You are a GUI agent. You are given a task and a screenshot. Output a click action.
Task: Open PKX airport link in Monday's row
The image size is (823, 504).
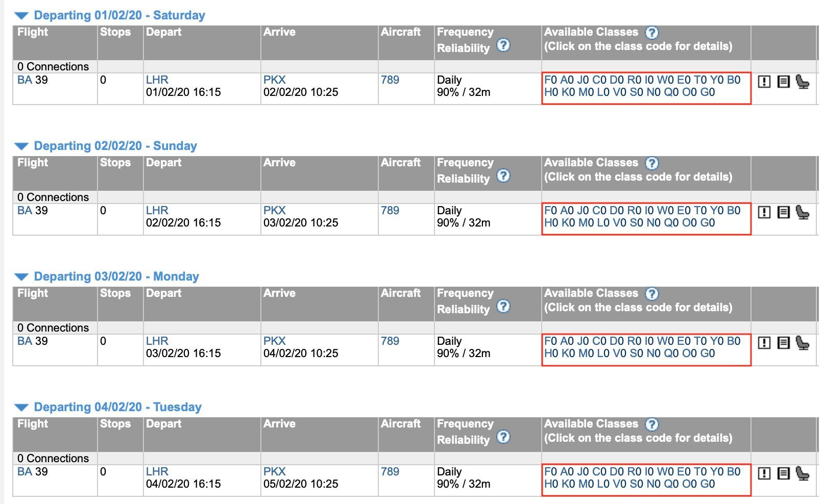275,341
